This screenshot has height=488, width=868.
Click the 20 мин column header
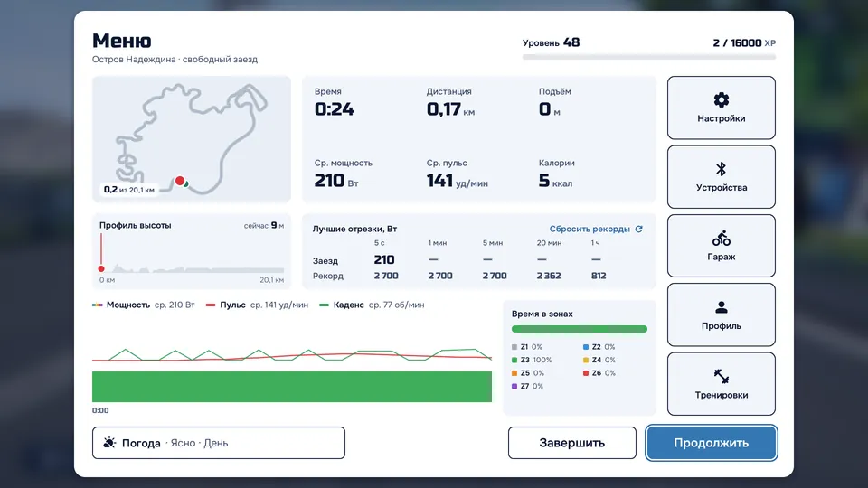pos(549,243)
